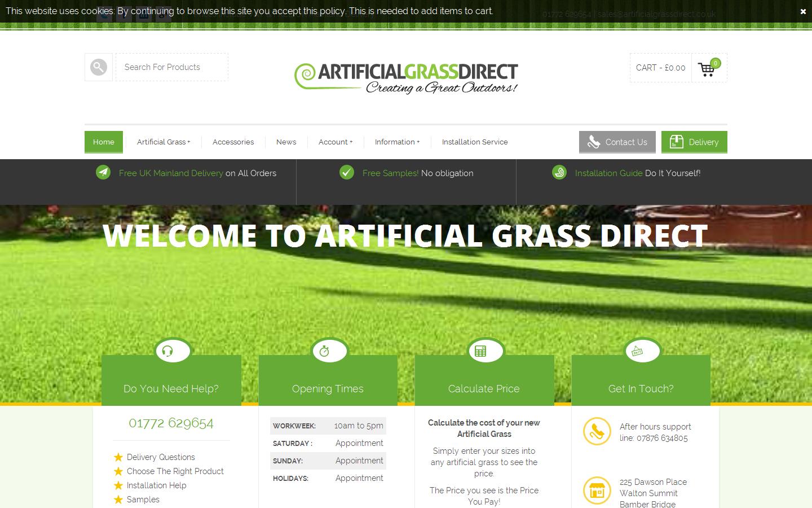Open the Installation Guide link
Viewport: 812px width, 508px height.
[x=608, y=173]
